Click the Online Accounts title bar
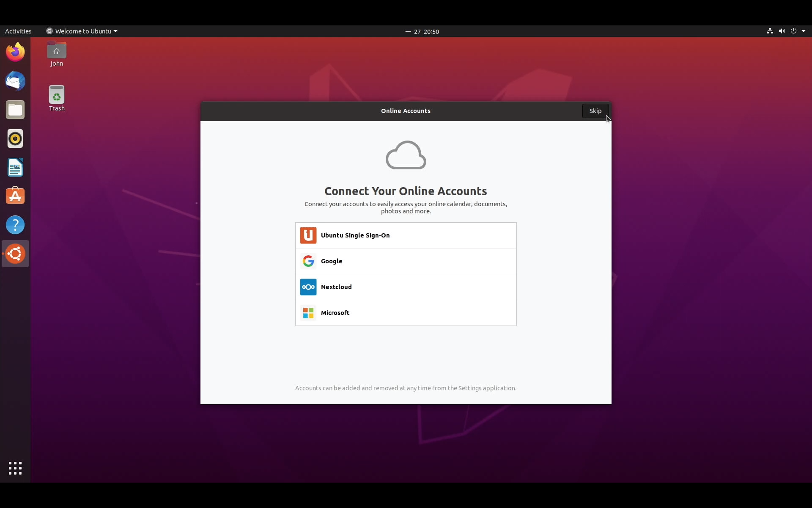The width and height of the screenshot is (812, 508). point(406,111)
